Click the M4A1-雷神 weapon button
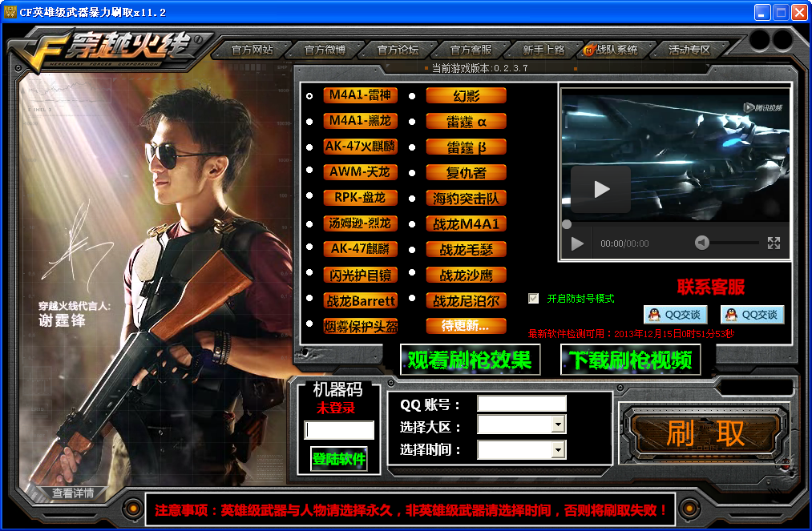 (361, 95)
